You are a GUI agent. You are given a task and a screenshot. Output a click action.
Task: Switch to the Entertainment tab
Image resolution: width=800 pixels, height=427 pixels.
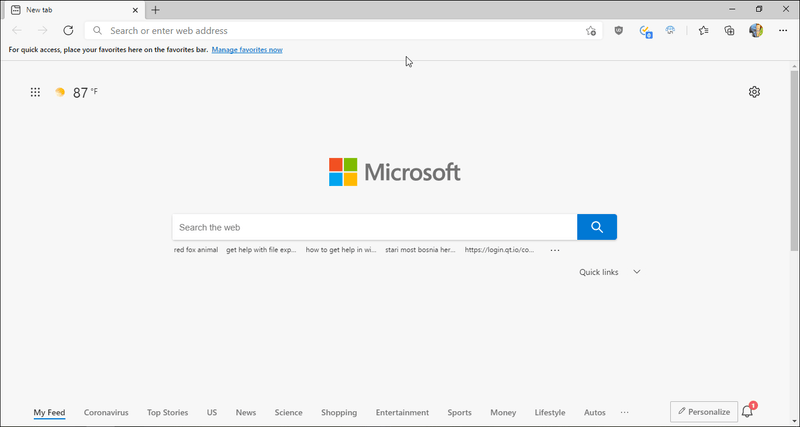point(402,412)
